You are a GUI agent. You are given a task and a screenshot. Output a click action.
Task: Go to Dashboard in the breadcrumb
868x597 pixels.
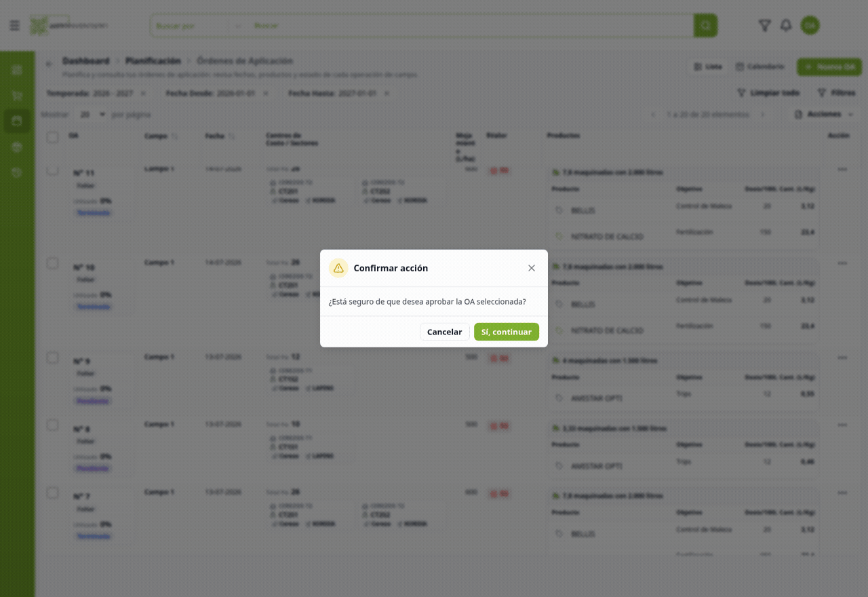(86, 60)
